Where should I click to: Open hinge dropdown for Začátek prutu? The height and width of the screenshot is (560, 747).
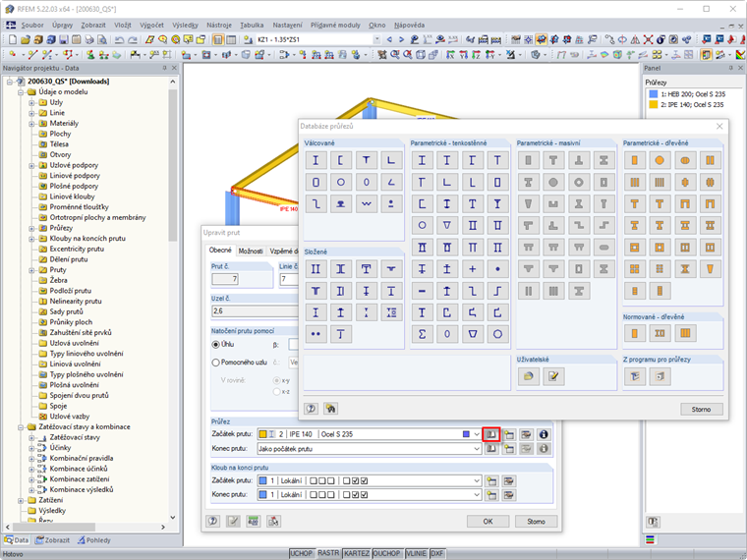[x=477, y=481]
